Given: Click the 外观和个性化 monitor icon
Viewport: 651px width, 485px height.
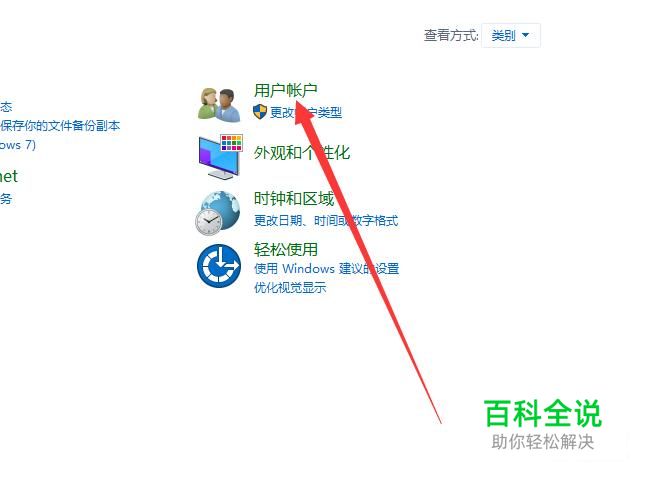Looking at the screenshot, I should pyautogui.click(x=220, y=157).
